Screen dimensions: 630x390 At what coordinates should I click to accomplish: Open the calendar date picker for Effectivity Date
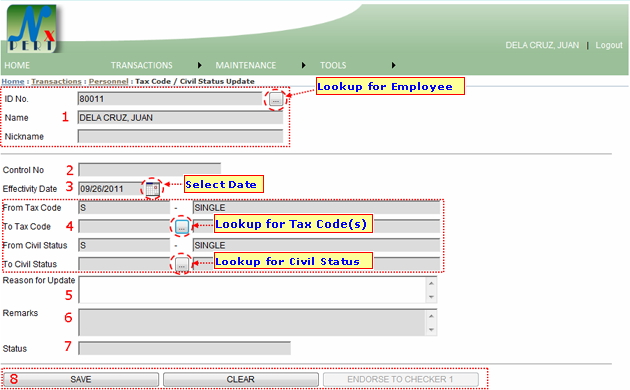pos(153,189)
